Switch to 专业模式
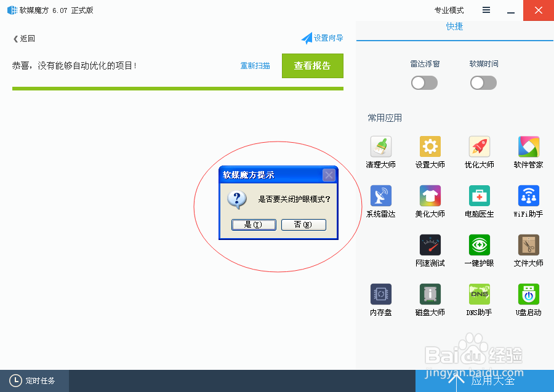Viewport: 554px width, 392px height. (449, 10)
